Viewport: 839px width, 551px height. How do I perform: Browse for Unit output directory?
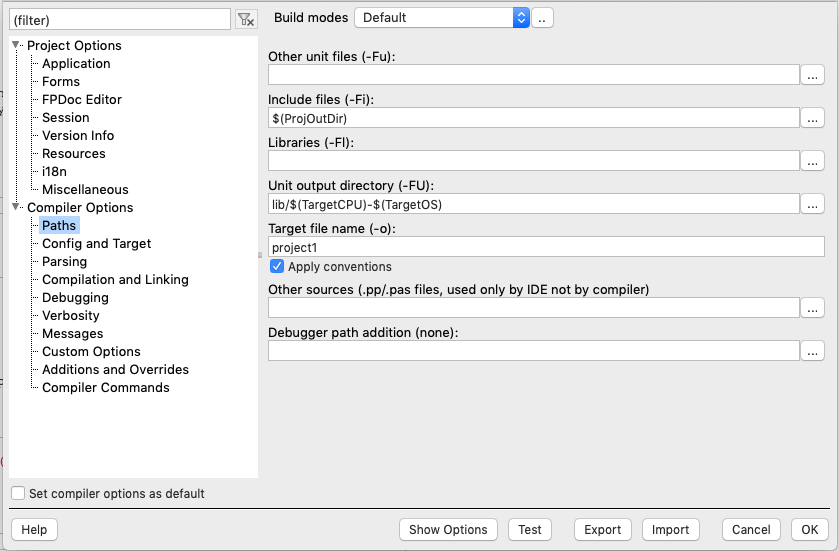coord(812,204)
